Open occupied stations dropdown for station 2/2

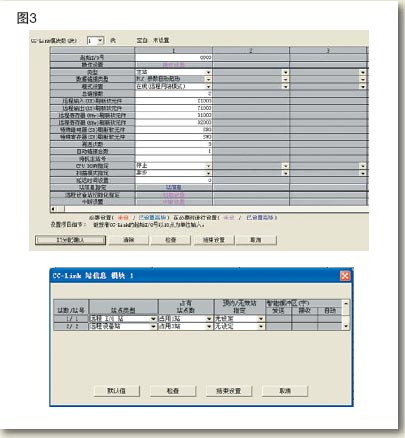point(209,326)
